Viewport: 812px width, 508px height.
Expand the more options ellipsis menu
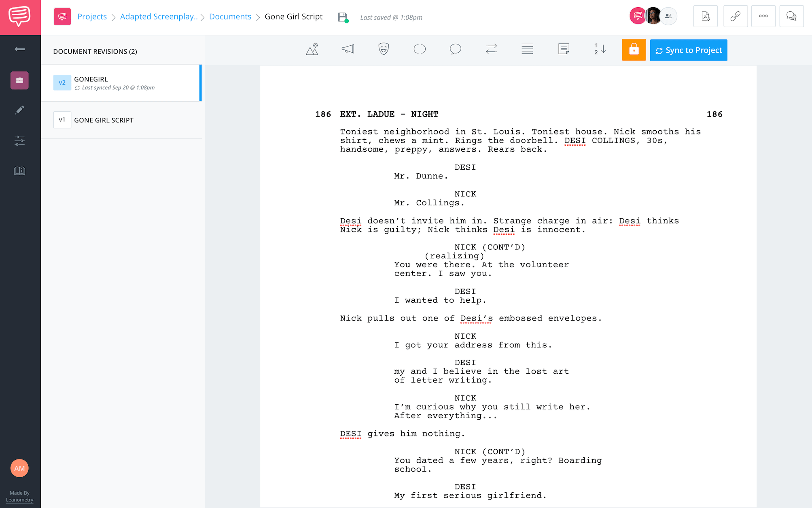[763, 16]
